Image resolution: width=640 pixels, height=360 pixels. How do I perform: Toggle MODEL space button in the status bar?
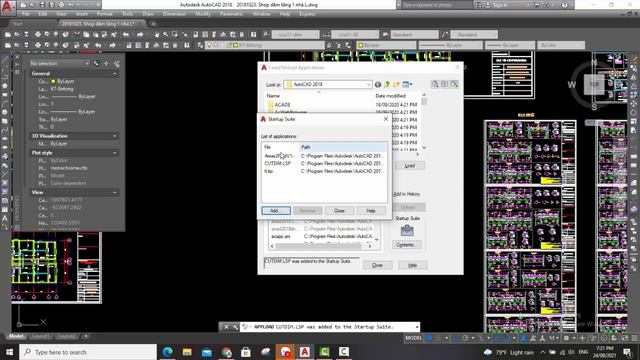(x=413, y=338)
